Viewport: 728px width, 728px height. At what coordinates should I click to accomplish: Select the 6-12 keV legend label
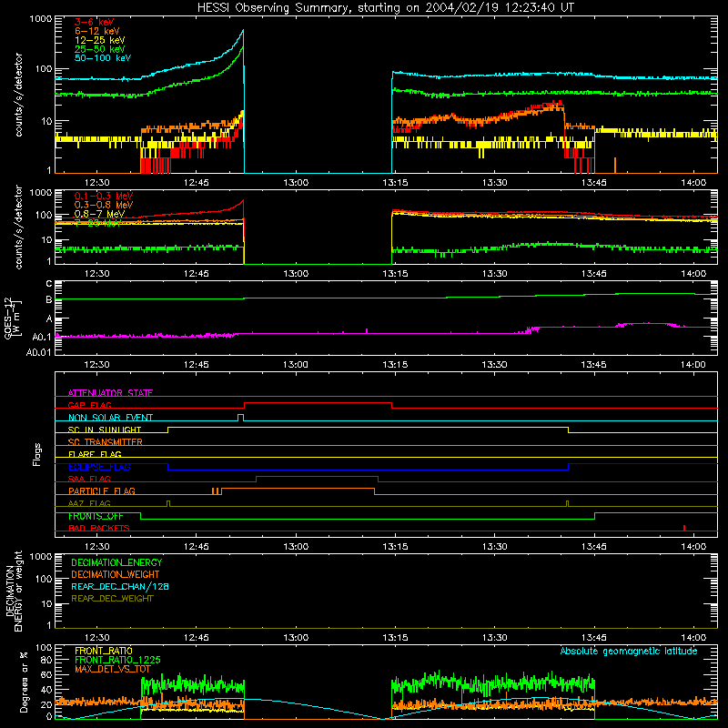pos(96,31)
